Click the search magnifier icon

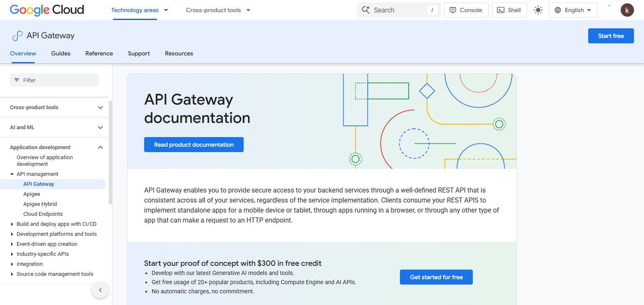[x=366, y=10]
